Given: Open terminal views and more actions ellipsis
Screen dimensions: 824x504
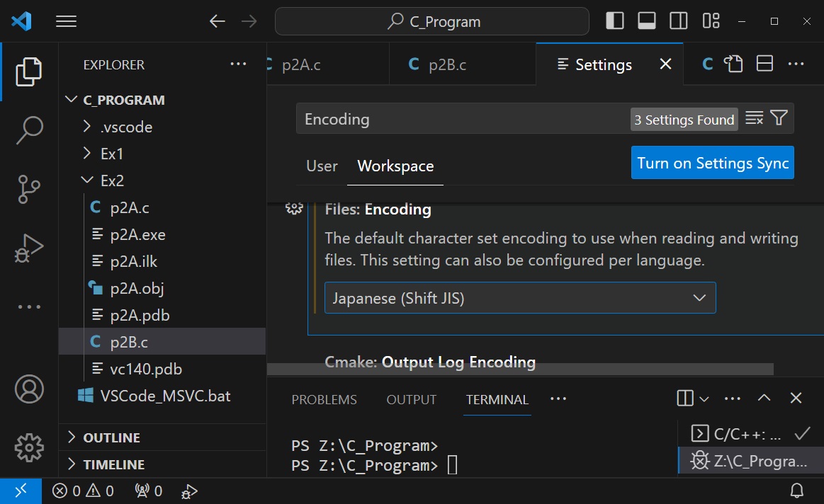Looking at the screenshot, I should (733, 399).
